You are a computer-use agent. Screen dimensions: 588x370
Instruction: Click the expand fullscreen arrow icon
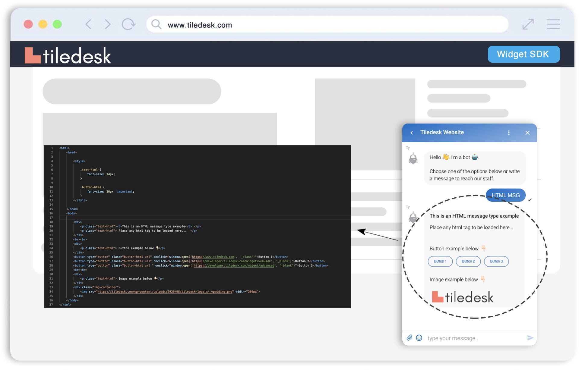pyautogui.click(x=528, y=24)
